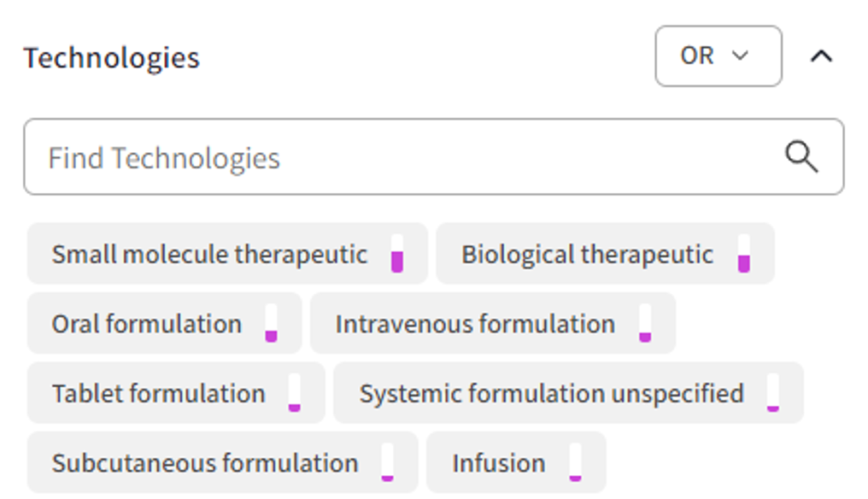The height and width of the screenshot is (499, 868).
Task: Click the purple indicator on Biological therapeutic
Action: 745,258
